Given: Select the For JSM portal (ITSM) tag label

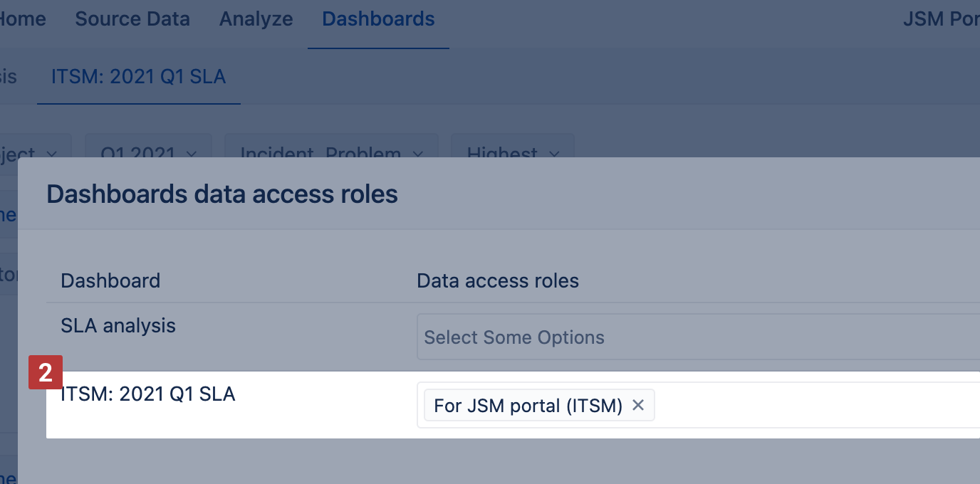Looking at the screenshot, I should click(x=528, y=406).
